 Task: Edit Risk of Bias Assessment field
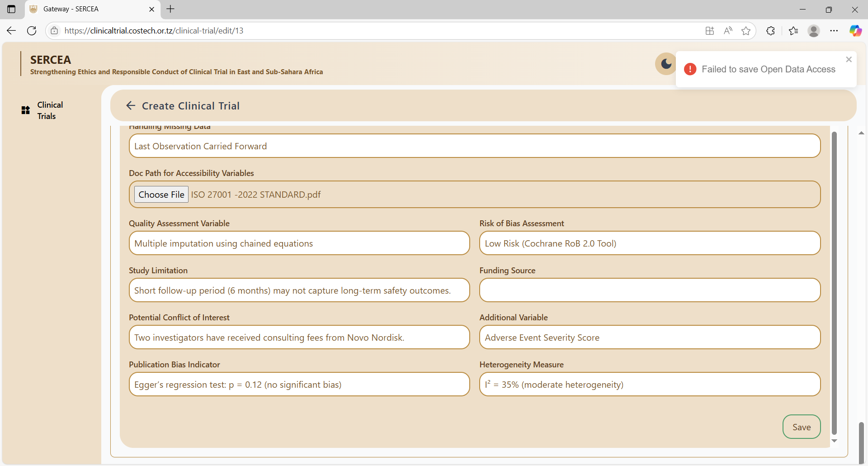(650, 243)
